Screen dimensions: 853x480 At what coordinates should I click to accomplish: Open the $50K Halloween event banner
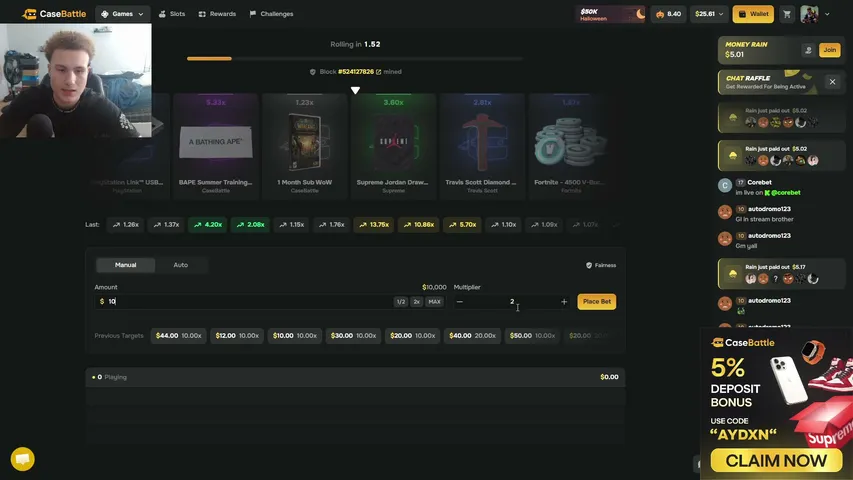(x=611, y=15)
